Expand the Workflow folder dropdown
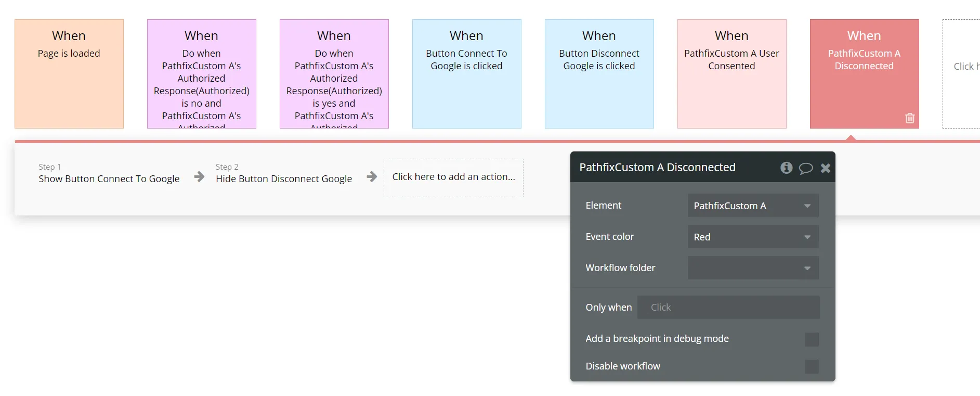Screen dimensions: 980x396 (753, 268)
